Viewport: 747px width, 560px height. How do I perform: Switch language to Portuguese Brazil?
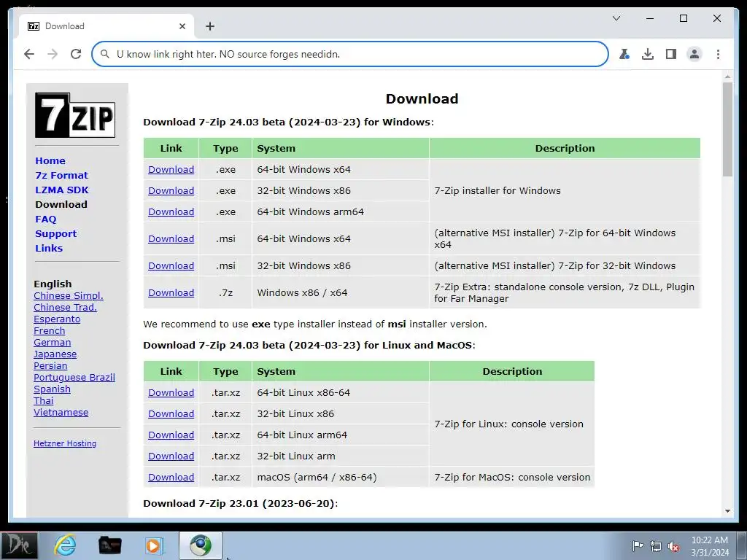pos(74,378)
